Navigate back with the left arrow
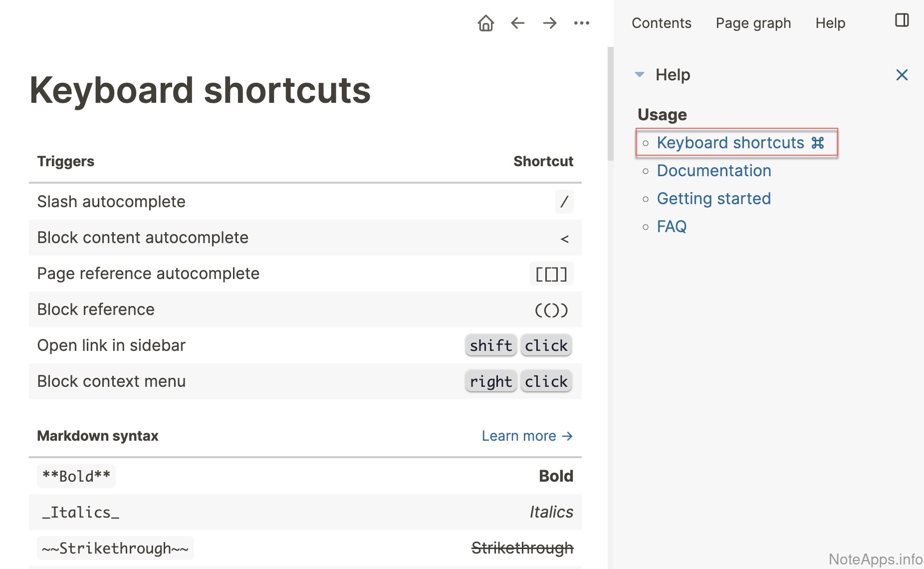 coord(518,23)
